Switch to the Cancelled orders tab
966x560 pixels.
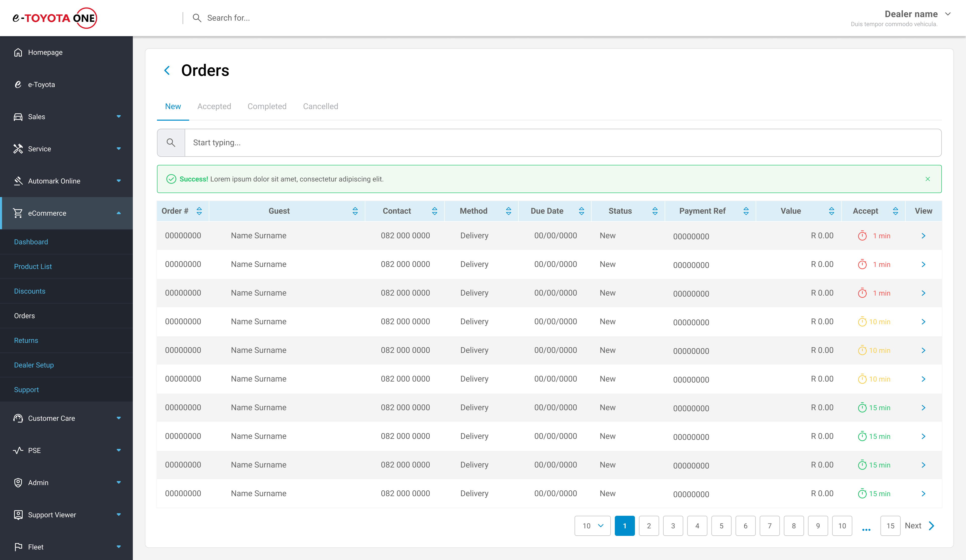click(320, 107)
